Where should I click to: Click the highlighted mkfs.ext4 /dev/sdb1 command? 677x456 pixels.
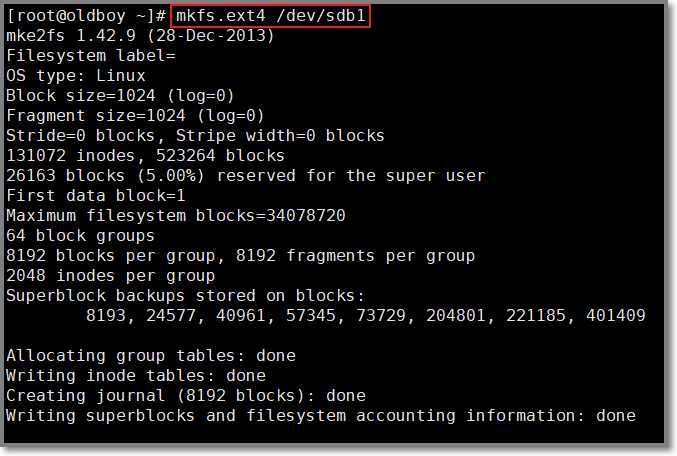click(x=271, y=16)
